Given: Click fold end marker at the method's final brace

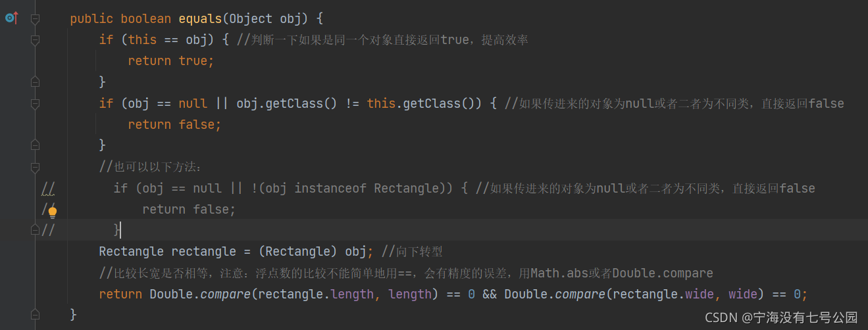Looking at the screenshot, I should [x=35, y=314].
